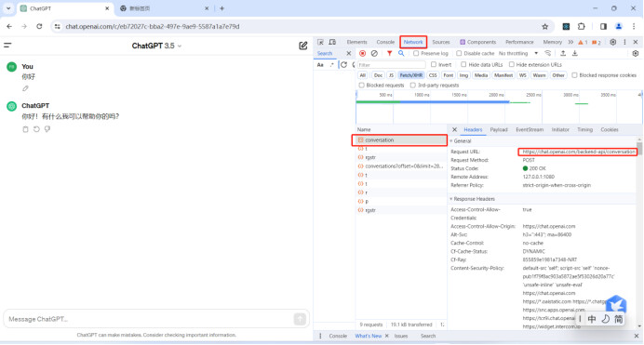Click the network Filter text field
This screenshot has height=345, width=644.
coord(391,65)
